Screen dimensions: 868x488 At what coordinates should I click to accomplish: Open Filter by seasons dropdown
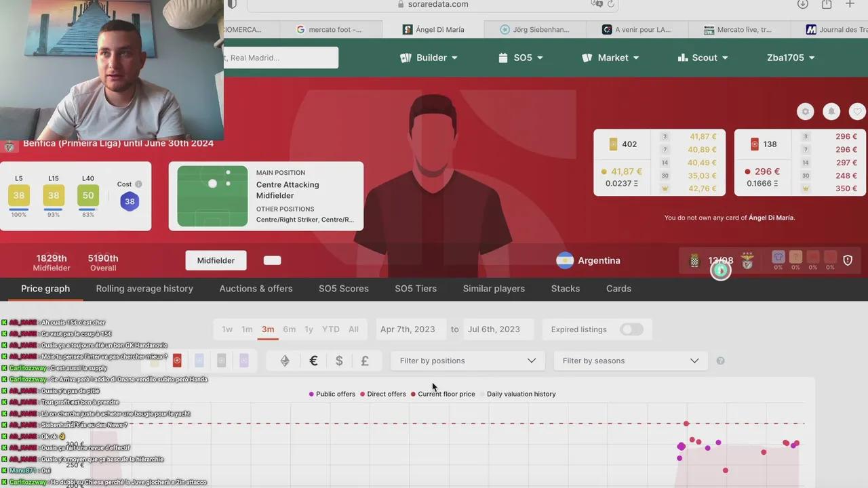pos(631,361)
